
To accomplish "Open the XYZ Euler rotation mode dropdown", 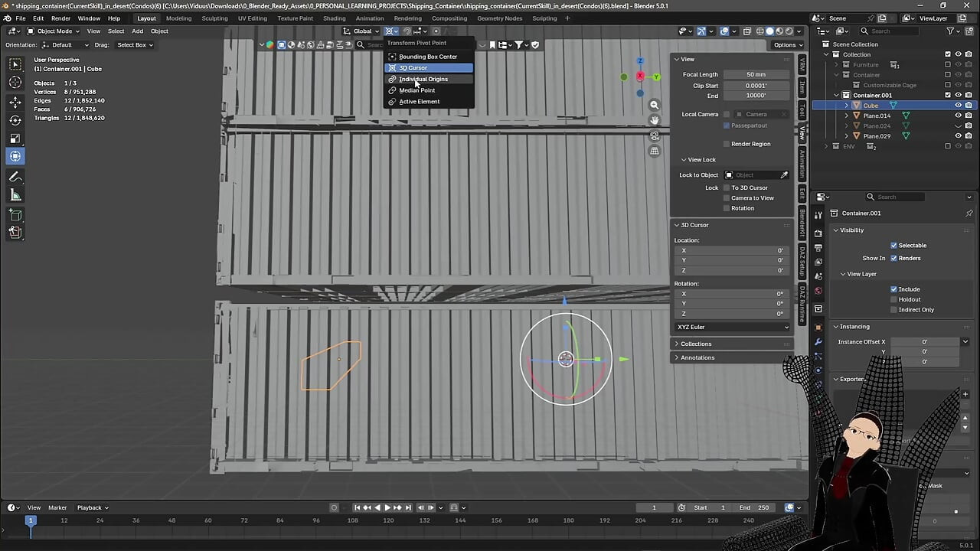I will coord(733,327).
